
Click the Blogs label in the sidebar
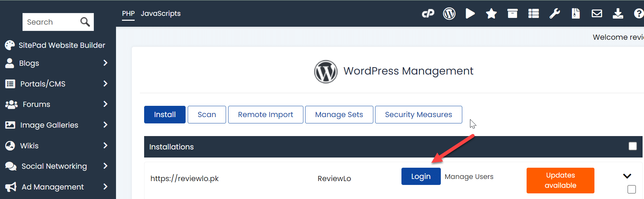pos(29,63)
